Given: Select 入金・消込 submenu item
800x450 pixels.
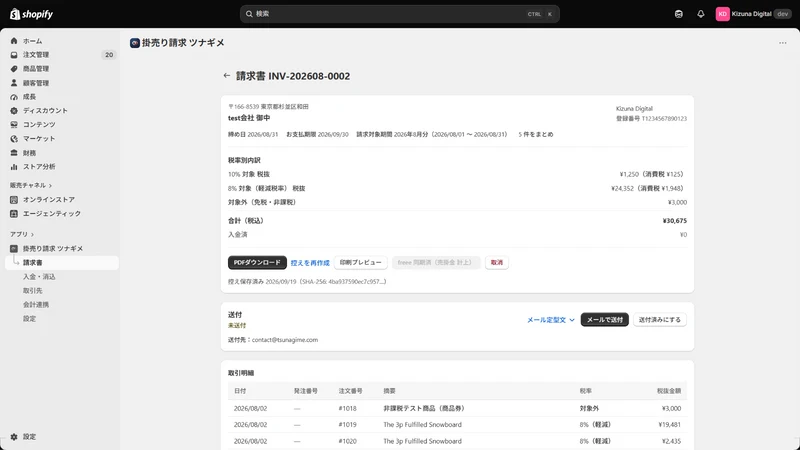Looking at the screenshot, I should point(39,277).
